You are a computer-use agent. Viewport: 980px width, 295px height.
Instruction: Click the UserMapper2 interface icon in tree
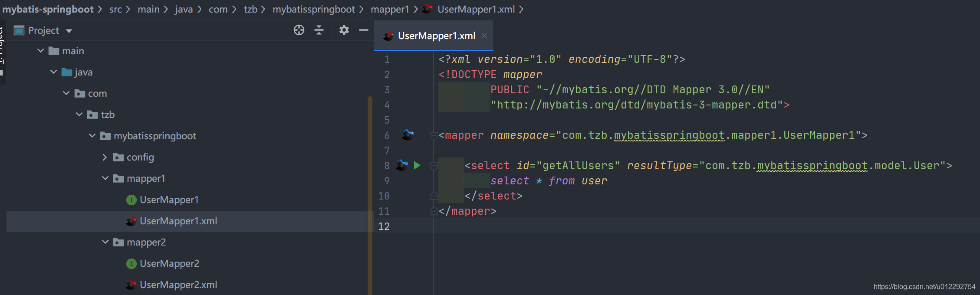132,263
